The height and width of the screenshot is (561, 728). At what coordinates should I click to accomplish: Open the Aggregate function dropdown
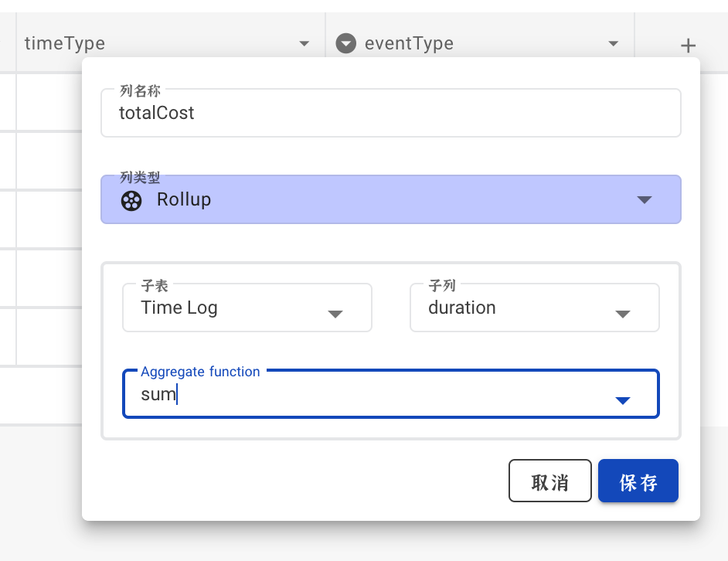click(622, 400)
